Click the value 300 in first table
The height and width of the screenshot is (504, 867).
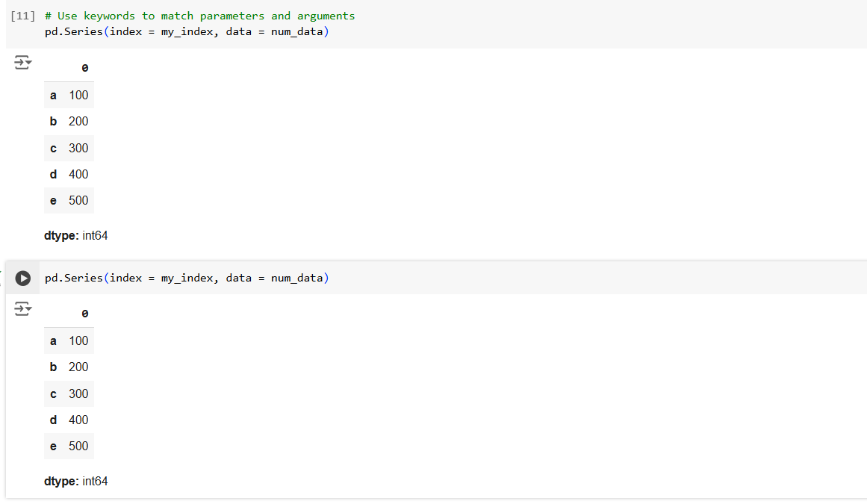78,148
